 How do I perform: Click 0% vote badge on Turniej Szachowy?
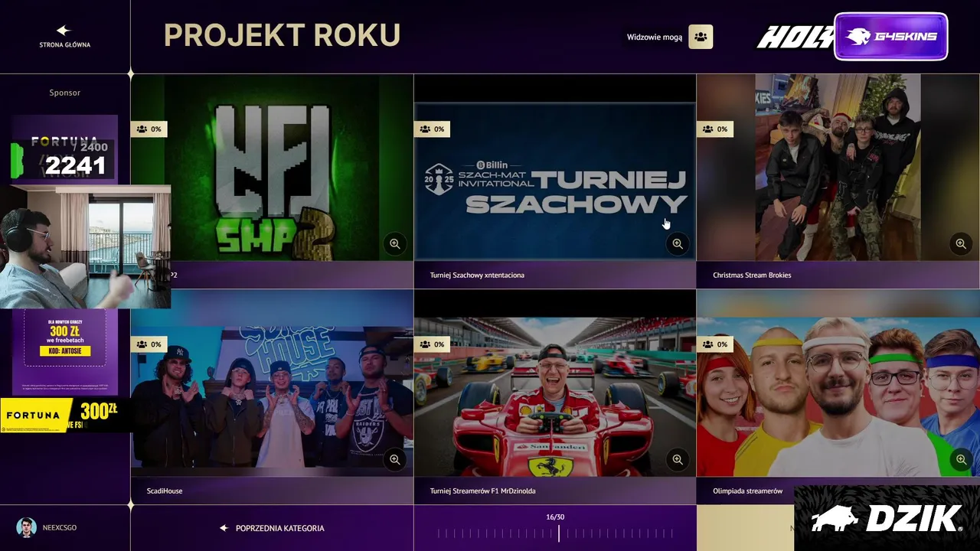432,129
